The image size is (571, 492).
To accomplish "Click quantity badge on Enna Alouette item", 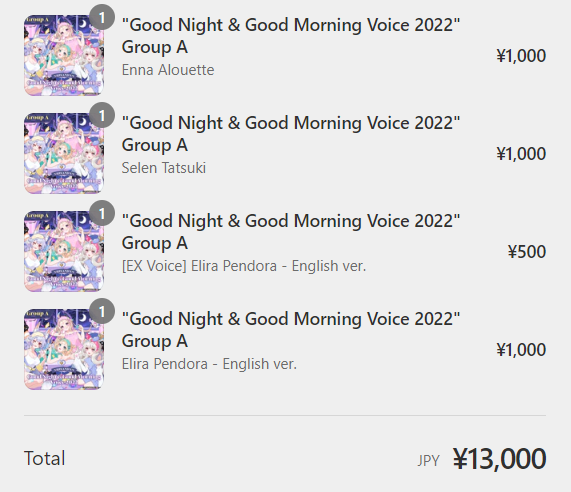I will coord(102,17).
